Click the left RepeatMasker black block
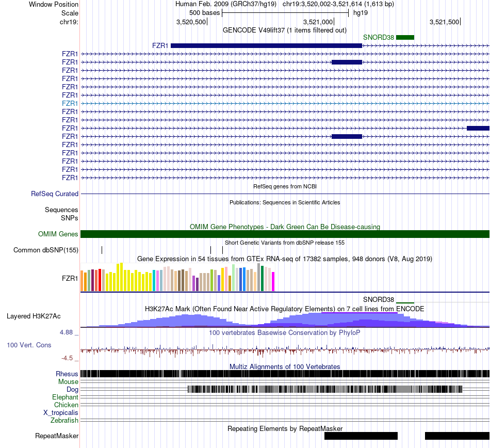Screen dimensions: 490x448 click(x=361, y=436)
